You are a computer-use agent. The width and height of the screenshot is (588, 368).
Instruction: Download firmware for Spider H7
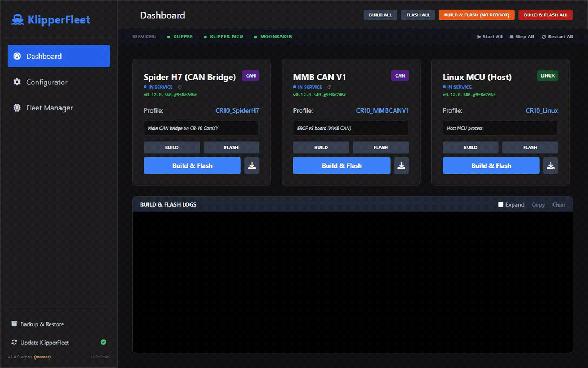click(x=252, y=165)
